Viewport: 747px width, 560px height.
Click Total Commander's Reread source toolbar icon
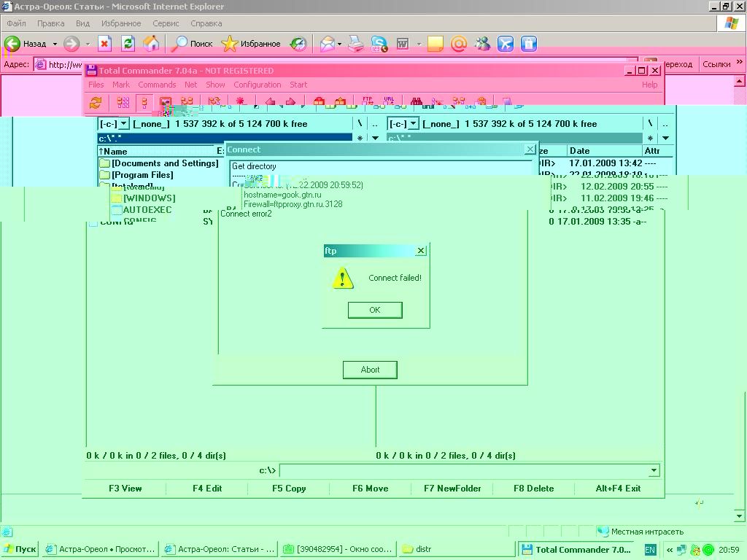coord(96,102)
